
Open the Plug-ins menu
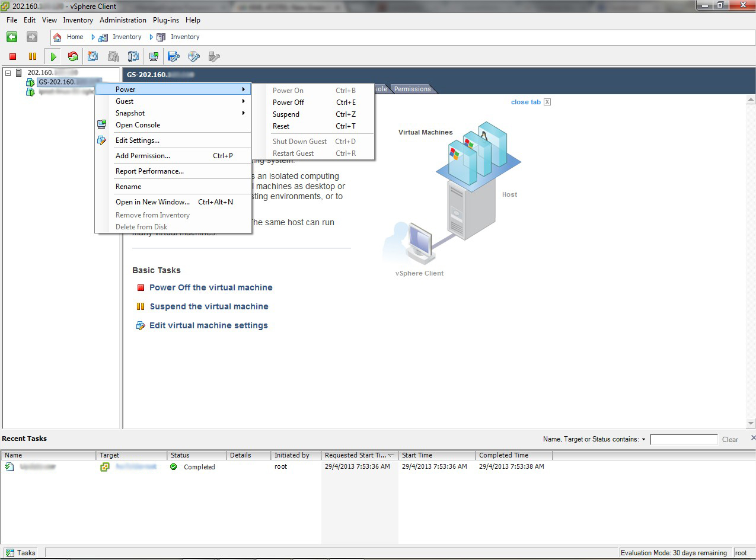[x=166, y=20]
